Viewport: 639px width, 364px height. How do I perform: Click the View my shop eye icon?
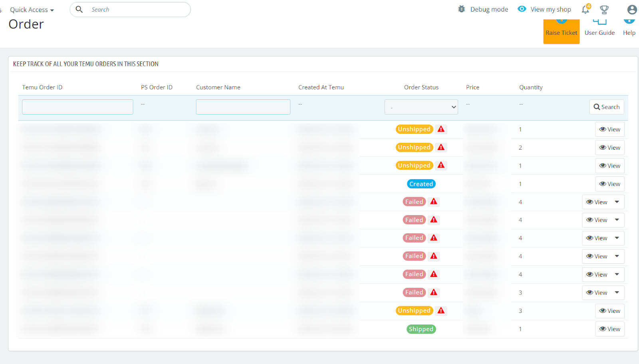pos(522,9)
